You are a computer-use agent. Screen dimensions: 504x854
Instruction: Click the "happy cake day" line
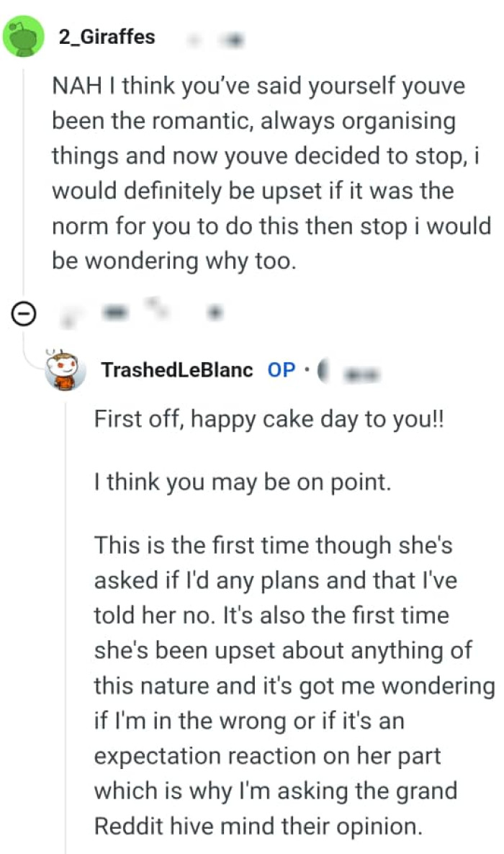(x=269, y=420)
